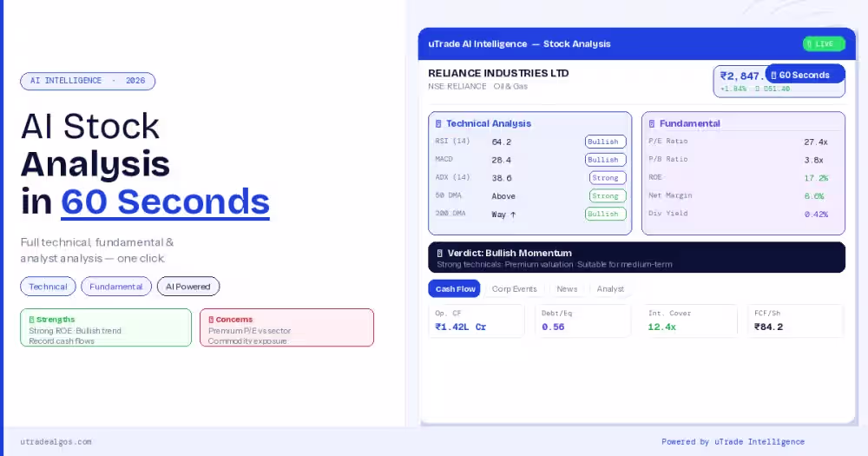Click the ₹2,847 stock price box
This screenshot has width=868, height=456.
tap(779, 82)
